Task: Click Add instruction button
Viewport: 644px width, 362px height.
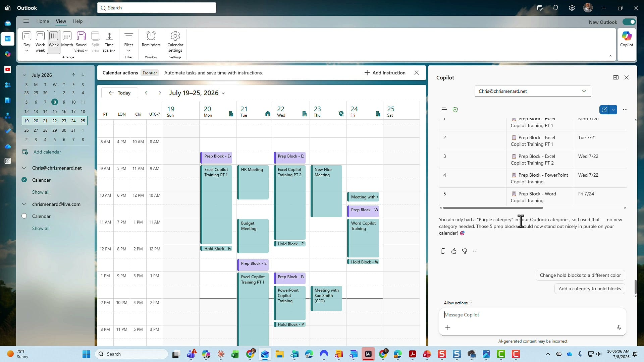Action: (x=385, y=73)
